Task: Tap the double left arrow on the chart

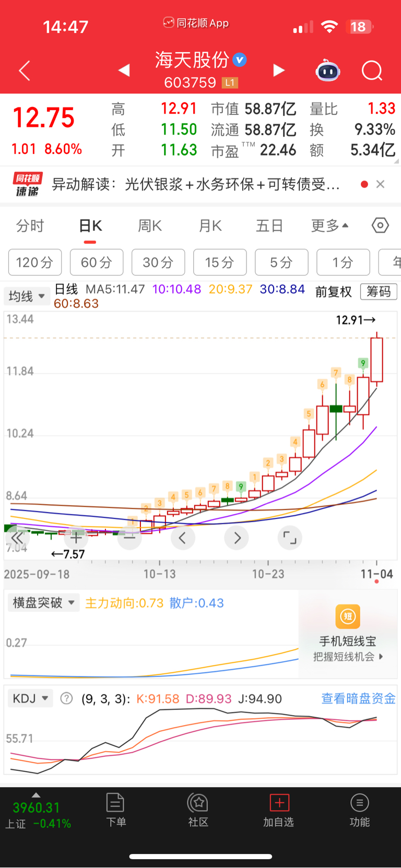Action: (17, 538)
